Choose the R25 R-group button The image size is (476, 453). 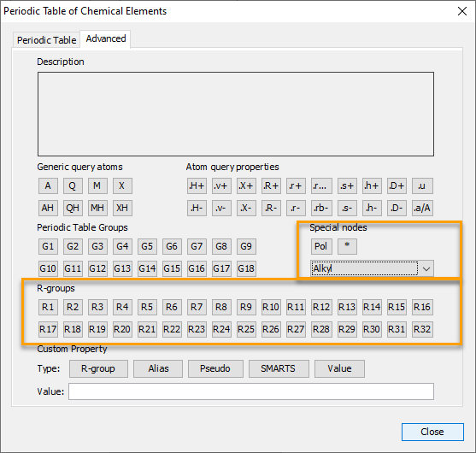pos(246,329)
